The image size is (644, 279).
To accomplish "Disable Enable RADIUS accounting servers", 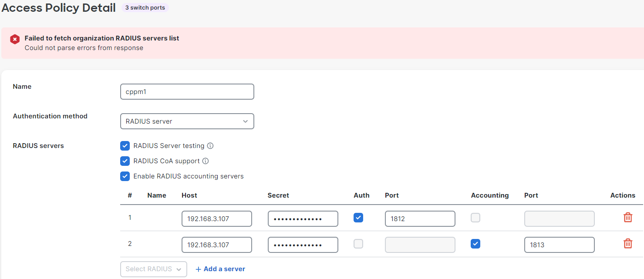I will [x=125, y=176].
